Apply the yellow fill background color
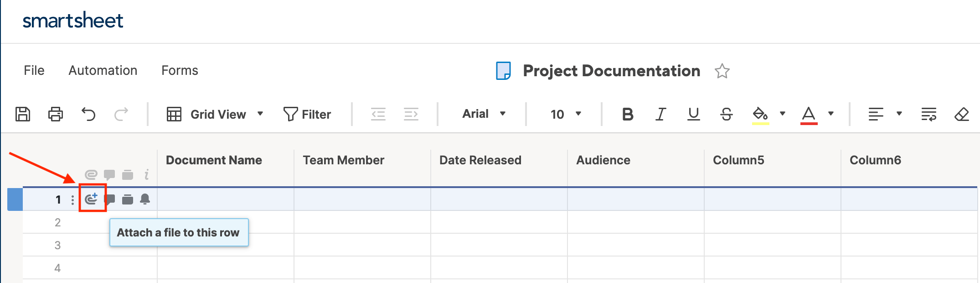The image size is (980, 283). pos(760,114)
